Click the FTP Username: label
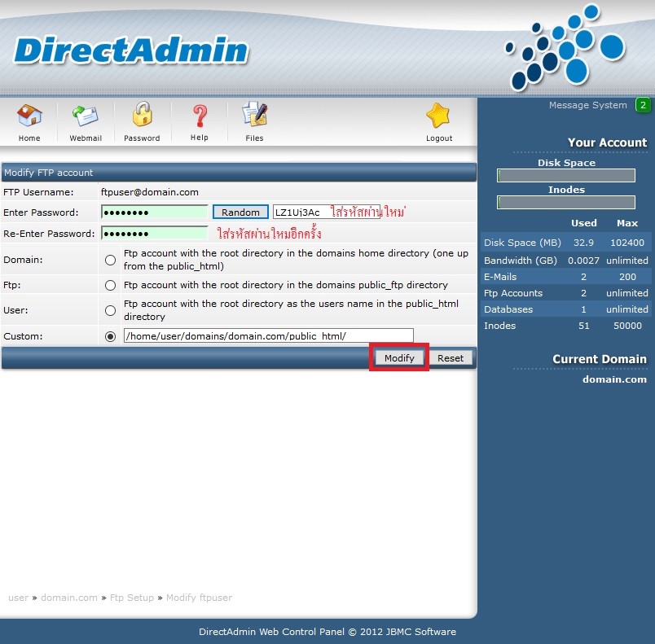The height and width of the screenshot is (644, 655). coord(38,192)
